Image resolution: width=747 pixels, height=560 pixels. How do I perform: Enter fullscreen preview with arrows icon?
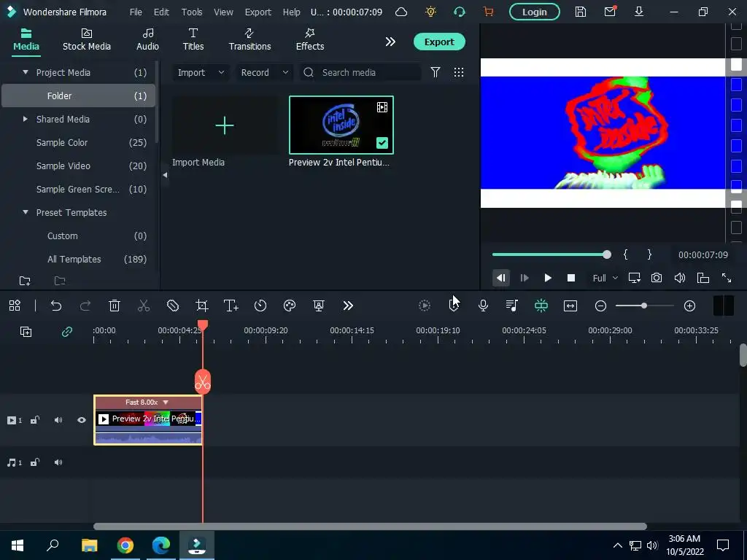pos(727,278)
